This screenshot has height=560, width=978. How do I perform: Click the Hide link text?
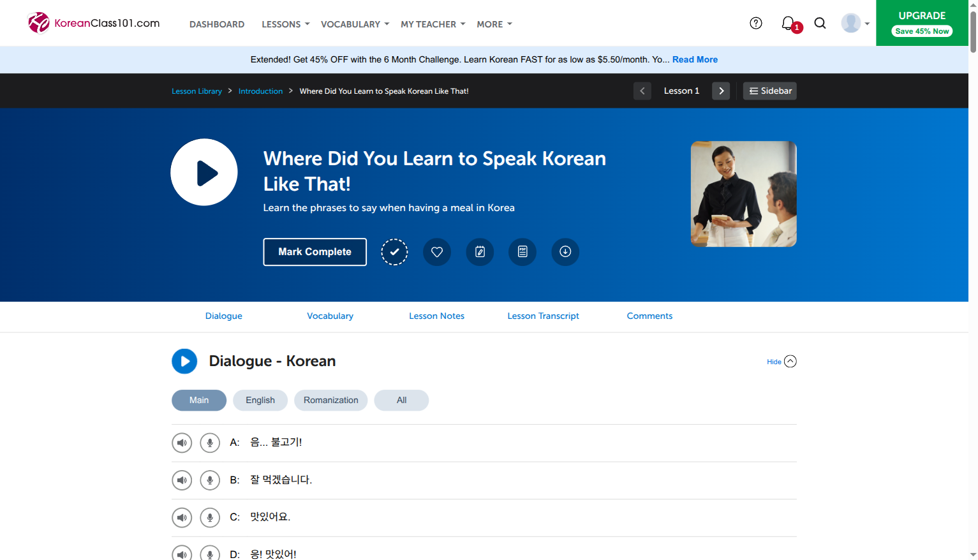(774, 362)
